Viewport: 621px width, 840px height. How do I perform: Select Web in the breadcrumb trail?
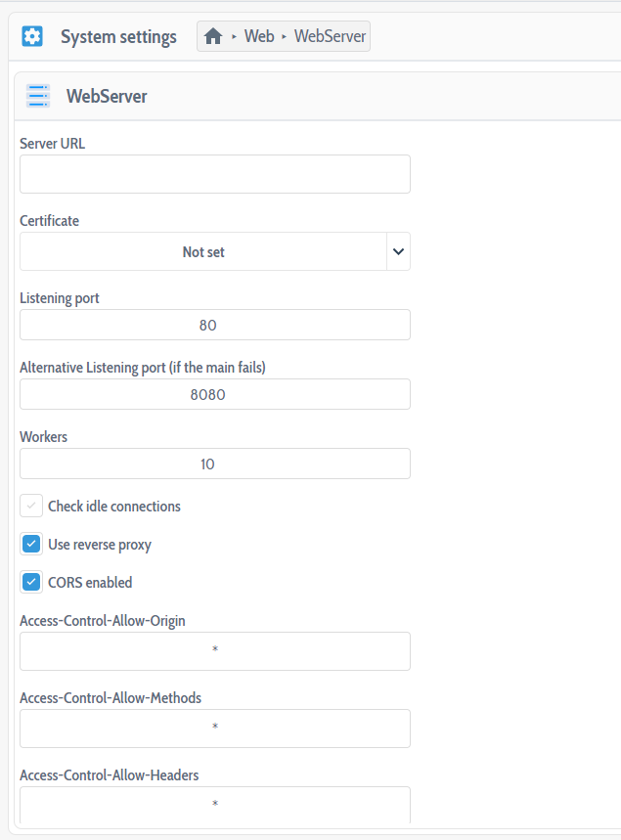(x=259, y=35)
